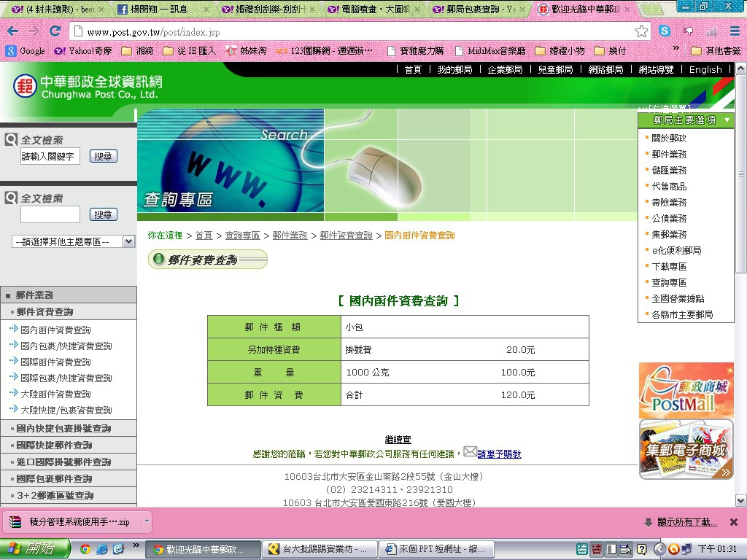Screen dimensions: 747x560
Task: Open the Yahoo!奇摩 bookmark
Action: point(83,50)
